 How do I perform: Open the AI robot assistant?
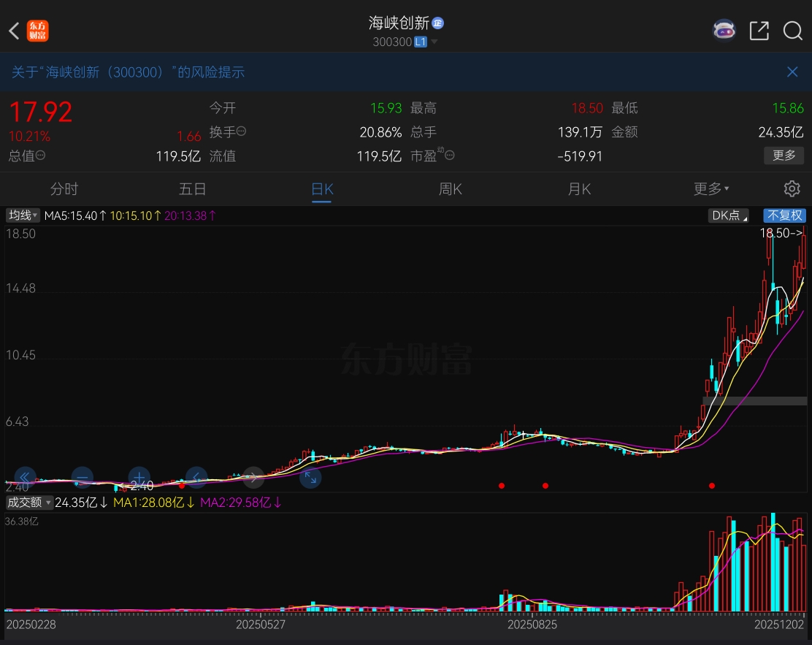coord(724,30)
